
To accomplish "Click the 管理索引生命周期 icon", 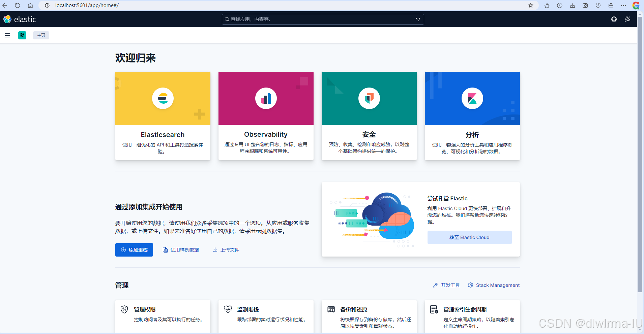I will coord(434,309).
